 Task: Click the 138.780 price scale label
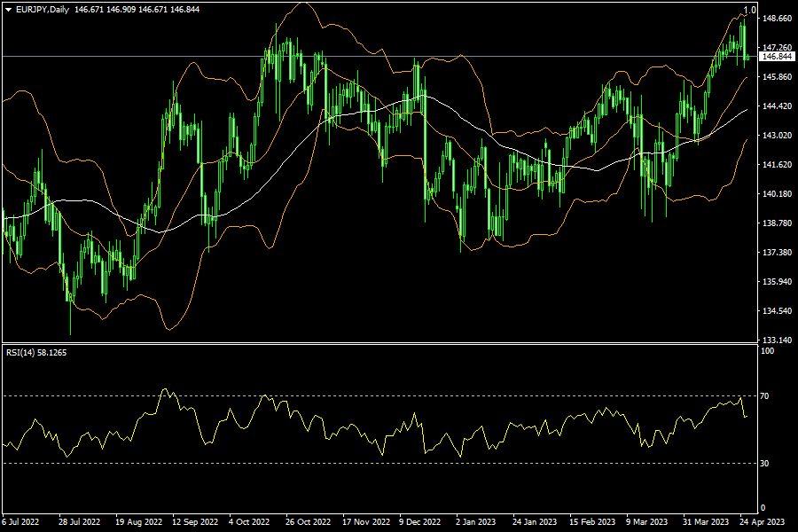coord(777,223)
